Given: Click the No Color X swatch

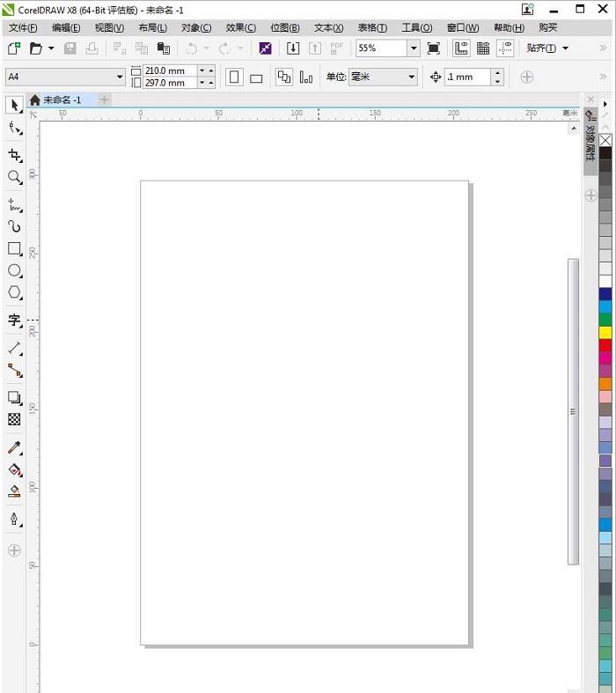Looking at the screenshot, I should [x=605, y=141].
